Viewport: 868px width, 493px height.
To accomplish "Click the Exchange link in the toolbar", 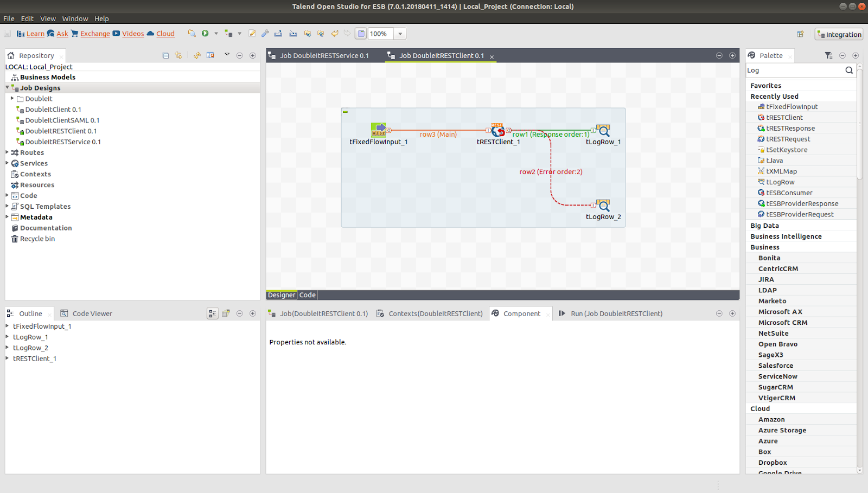I will coord(94,33).
